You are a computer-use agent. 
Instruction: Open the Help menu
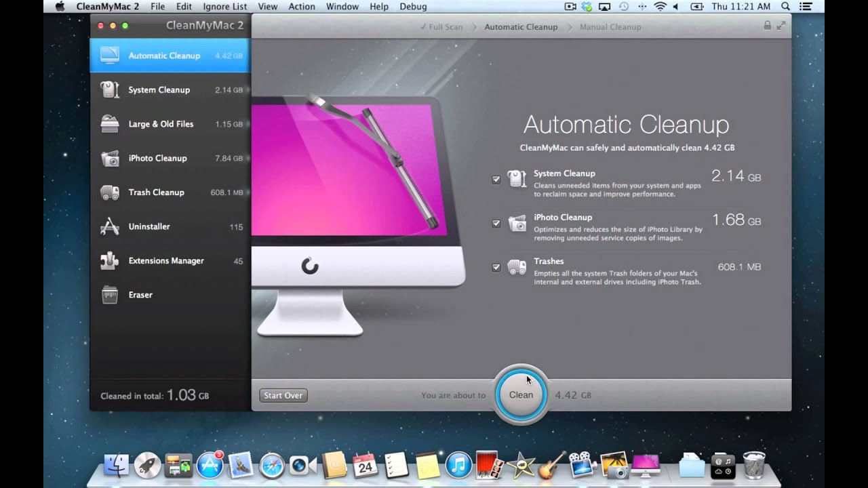pyautogui.click(x=379, y=7)
